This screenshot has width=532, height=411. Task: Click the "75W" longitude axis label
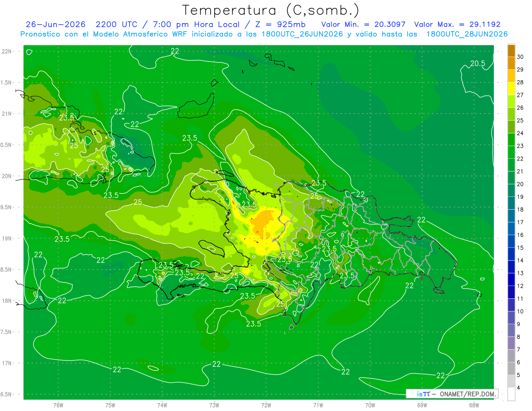point(110,405)
